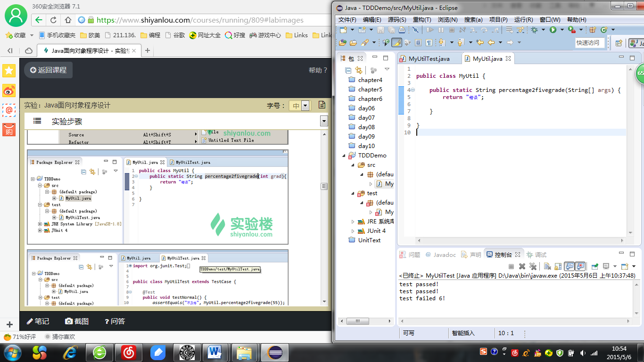This screenshot has width=644, height=362.
Task: Click the yellow star favorites sidebar icon
Action: click(9, 71)
